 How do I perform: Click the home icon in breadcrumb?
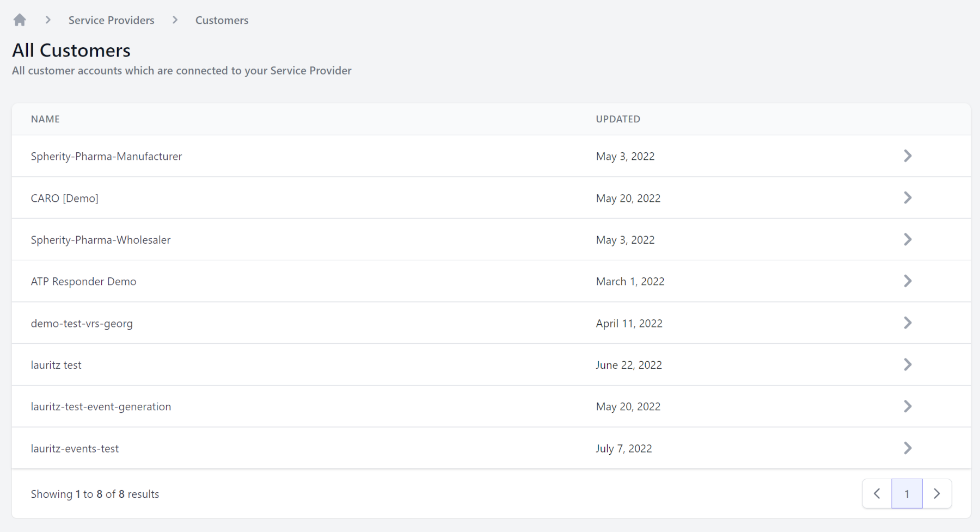point(20,20)
